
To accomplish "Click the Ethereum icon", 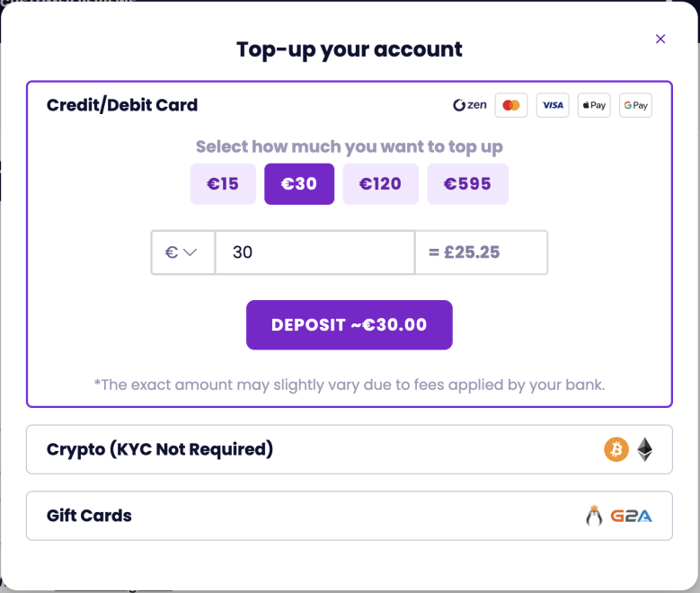I will tap(645, 449).
